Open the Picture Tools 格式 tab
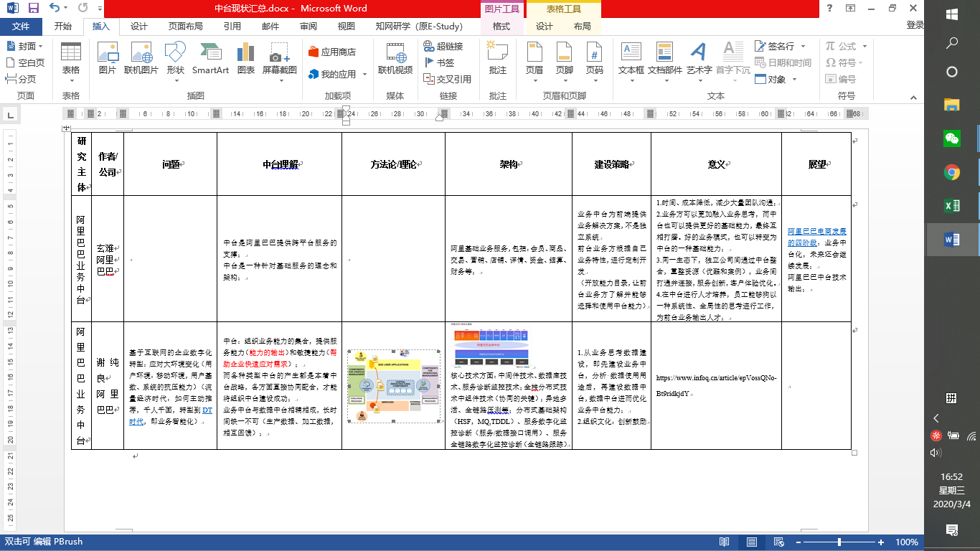 501,26
